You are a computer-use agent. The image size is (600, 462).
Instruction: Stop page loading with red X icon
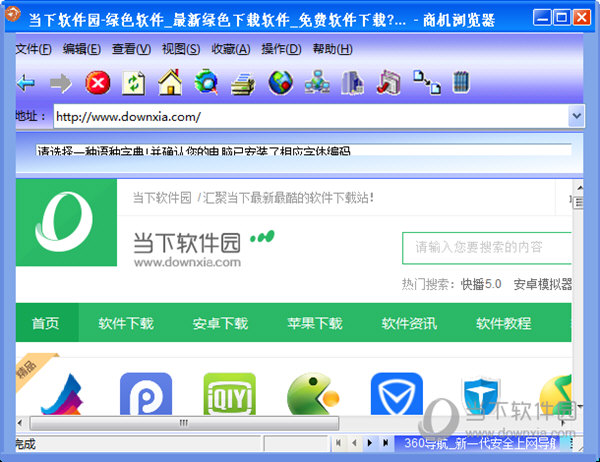pos(98,82)
